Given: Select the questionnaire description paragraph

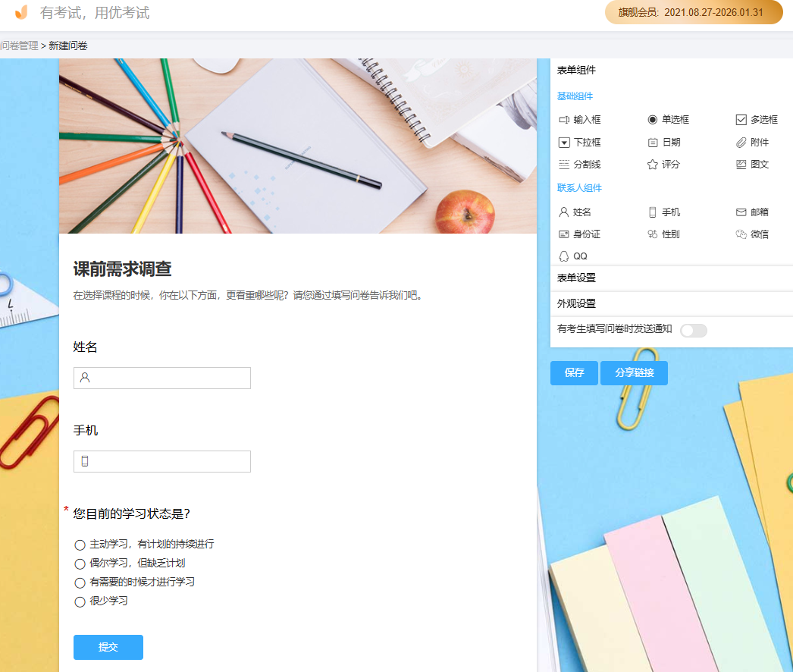Looking at the screenshot, I should [x=247, y=295].
